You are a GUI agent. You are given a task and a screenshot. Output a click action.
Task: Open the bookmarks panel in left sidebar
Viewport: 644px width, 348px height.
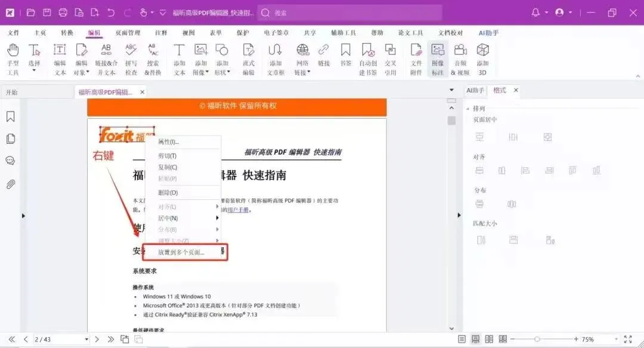pos(11,116)
